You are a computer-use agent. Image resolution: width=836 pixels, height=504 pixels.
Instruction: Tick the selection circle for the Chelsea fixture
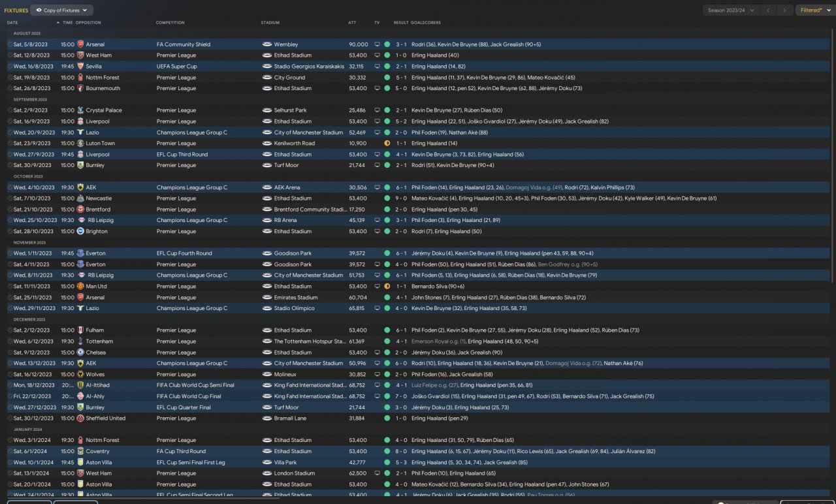(x=10, y=353)
